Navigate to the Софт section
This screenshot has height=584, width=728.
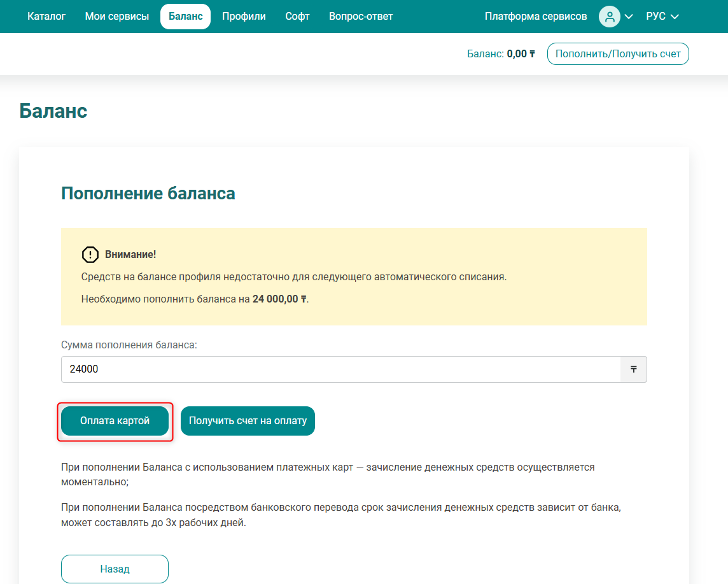coord(297,17)
